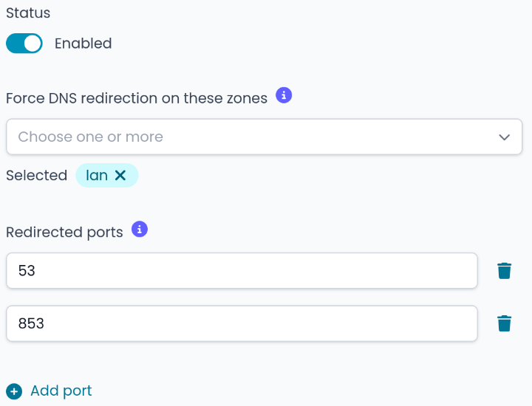The height and width of the screenshot is (406, 532).
Task: Click the Enabled label beside the switch
Action: [x=83, y=44]
